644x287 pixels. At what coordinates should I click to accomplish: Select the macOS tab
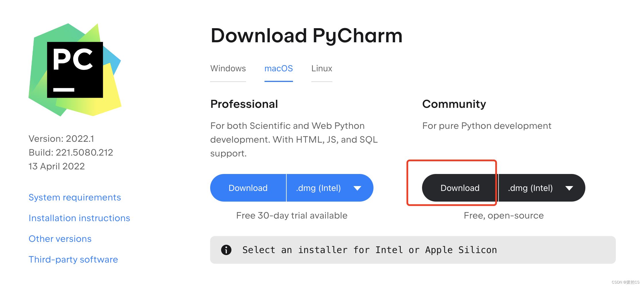279,68
